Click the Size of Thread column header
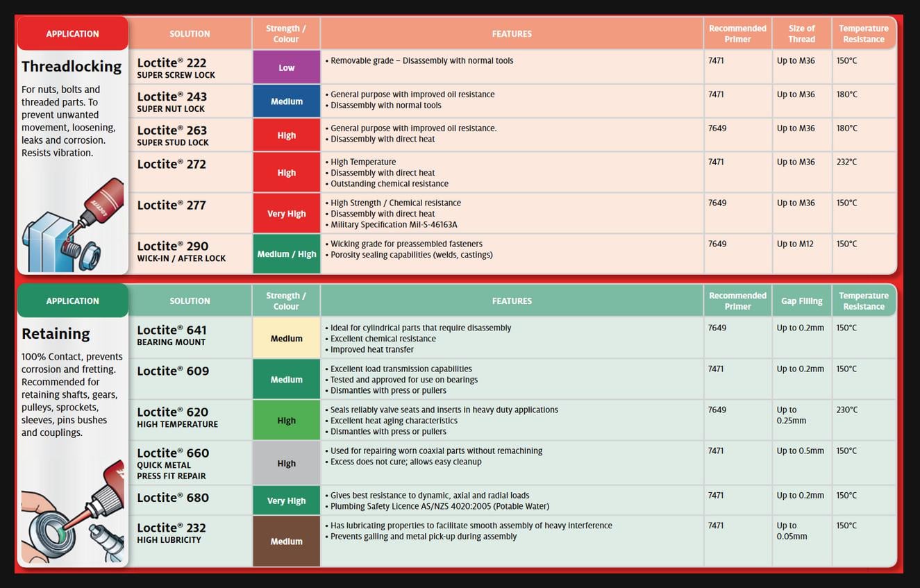 (x=801, y=33)
